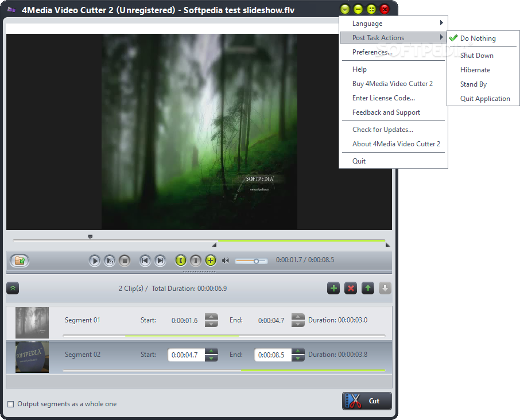The height and width of the screenshot is (420, 520).
Task: Click the Segment 01 range bar
Action: pyautogui.click(x=224, y=336)
